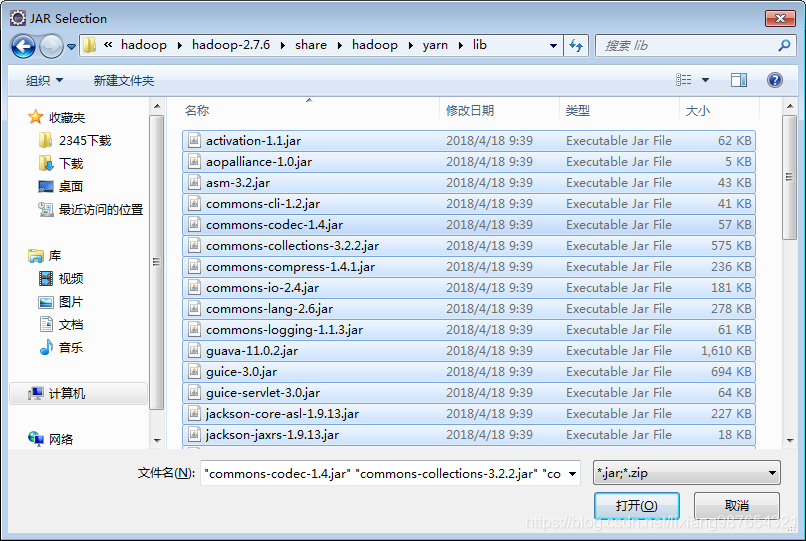This screenshot has height=541, width=806.
Task: Open the recent locations dropdown arrow
Action: 71,47
